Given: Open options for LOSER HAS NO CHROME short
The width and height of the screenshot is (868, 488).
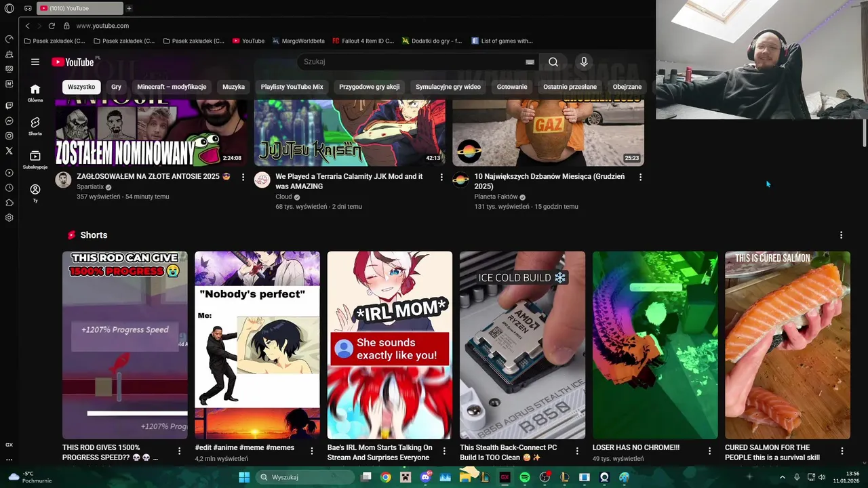Looking at the screenshot, I should click(x=710, y=451).
